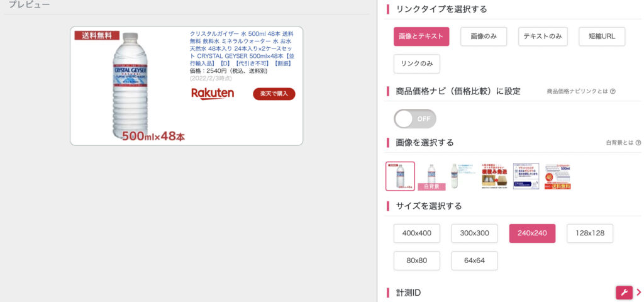Click the 計測ID section label
The height and width of the screenshot is (302, 644).
point(408,293)
